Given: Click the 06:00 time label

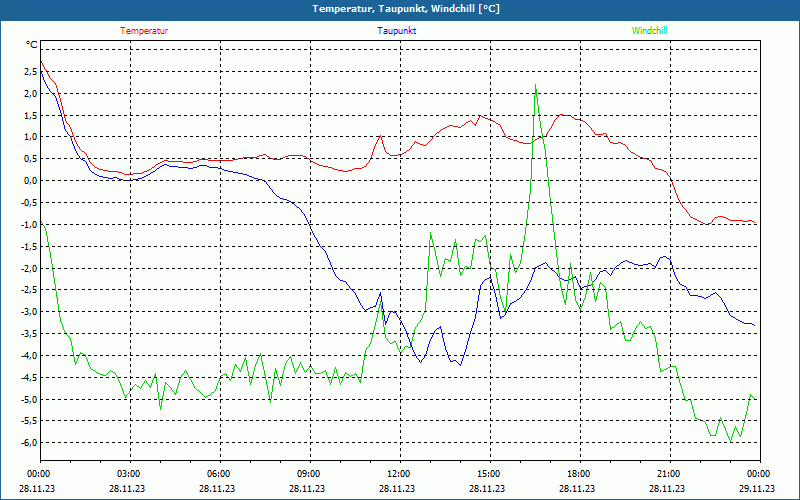Looking at the screenshot, I should tap(220, 474).
